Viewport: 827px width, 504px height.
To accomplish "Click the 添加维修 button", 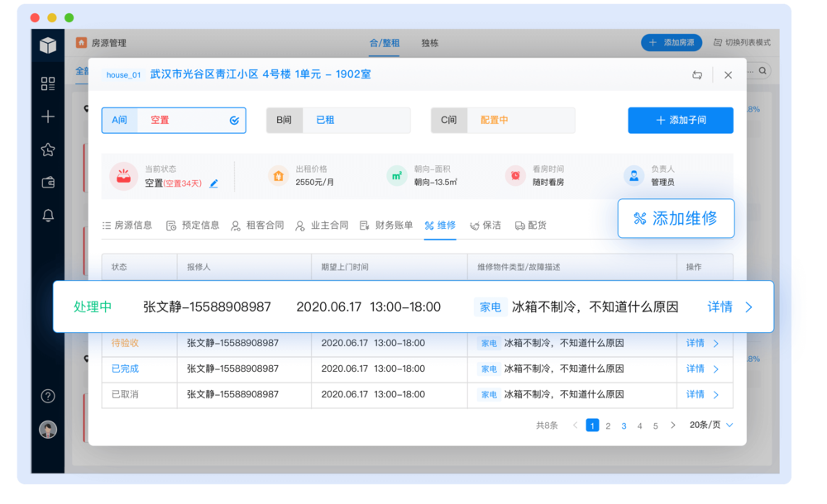I will [x=676, y=218].
